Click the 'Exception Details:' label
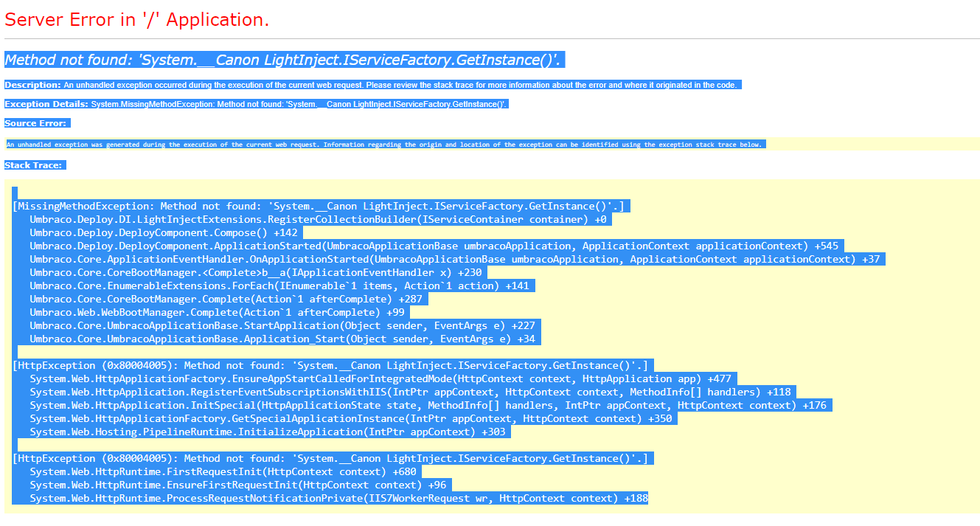The image size is (980, 526). (46, 104)
